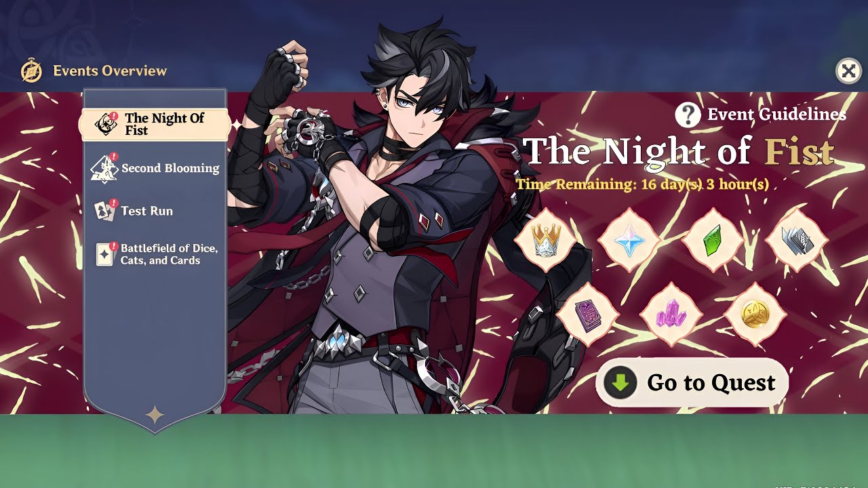Screen dimensions: 868x488
Task: Click the Event Guidelines question mark icon
Action: [688, 115]
